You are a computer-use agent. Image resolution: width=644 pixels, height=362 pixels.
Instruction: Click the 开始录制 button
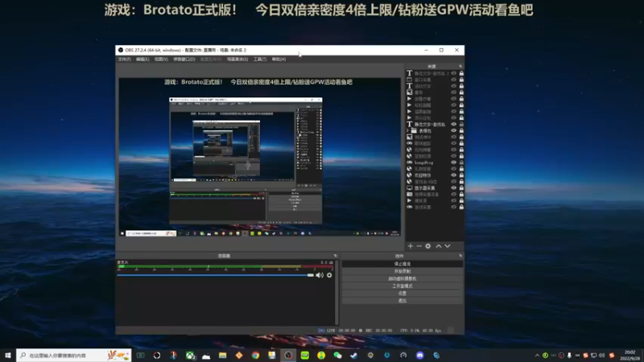coord(402,271)
